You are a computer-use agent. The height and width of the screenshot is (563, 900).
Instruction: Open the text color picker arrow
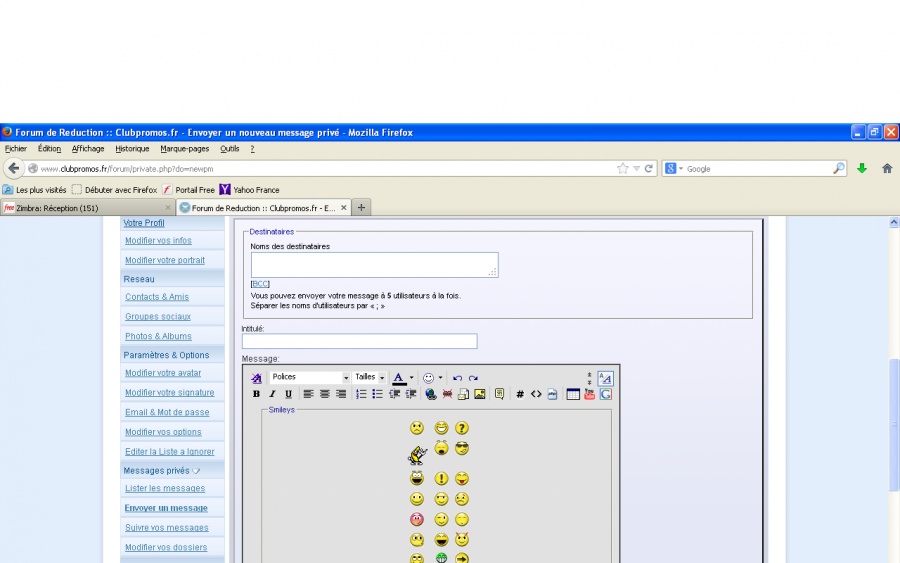pos(411,378)
